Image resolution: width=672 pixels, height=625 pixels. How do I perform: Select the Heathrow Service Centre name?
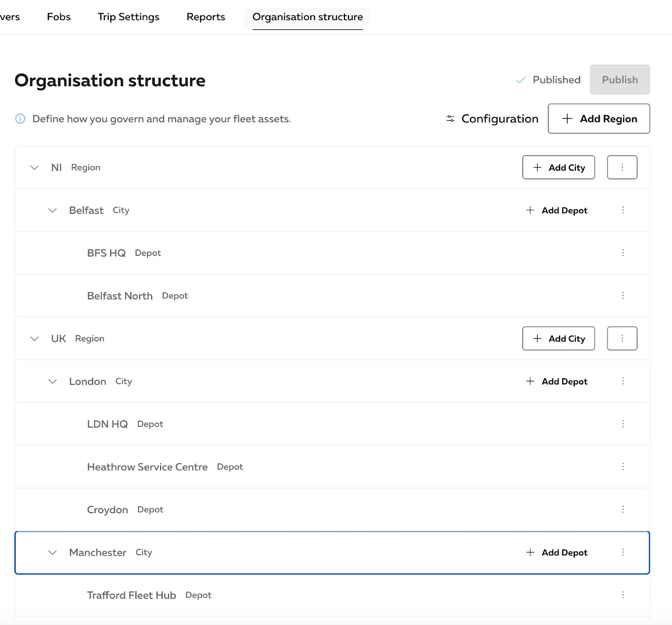coord(148,467)
